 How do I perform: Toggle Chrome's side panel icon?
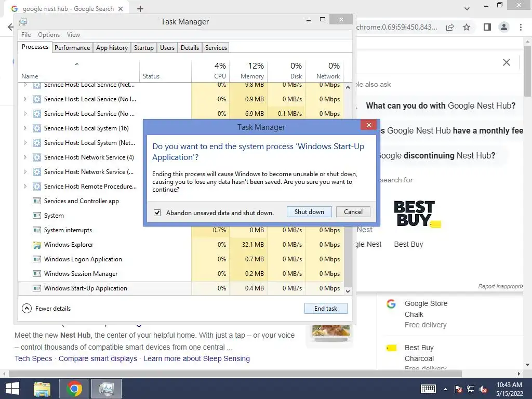click(x=487, y=27)
